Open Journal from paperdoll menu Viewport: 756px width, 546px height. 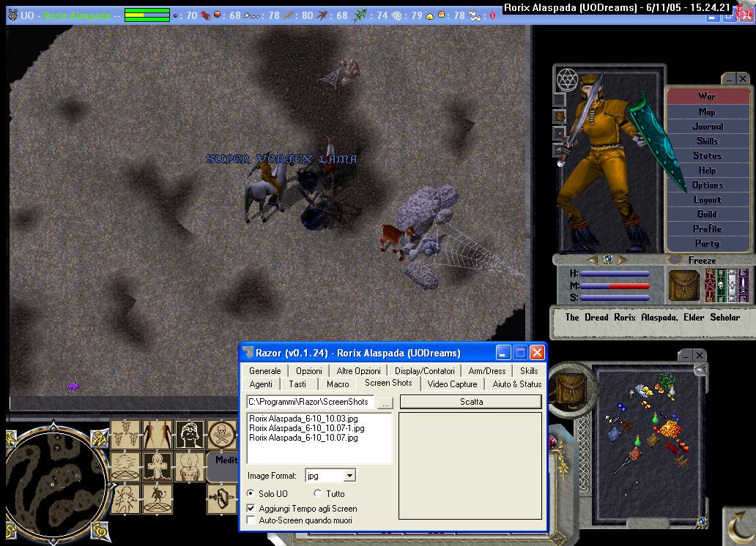tap(708, 127)
